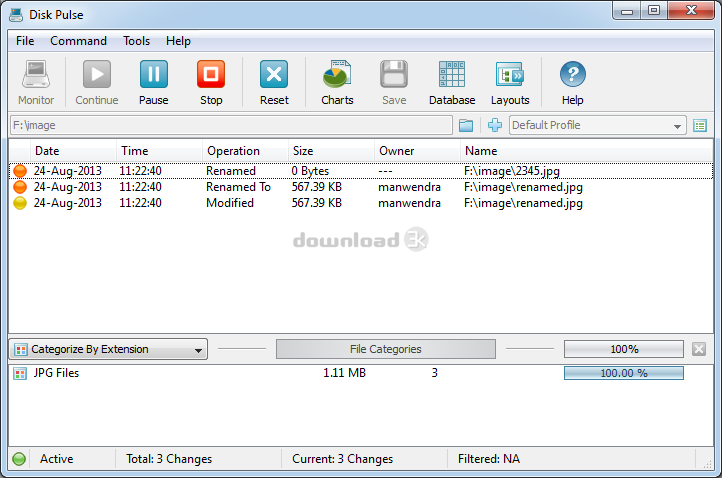Sort list by the Operation column header

coord(233,150)
